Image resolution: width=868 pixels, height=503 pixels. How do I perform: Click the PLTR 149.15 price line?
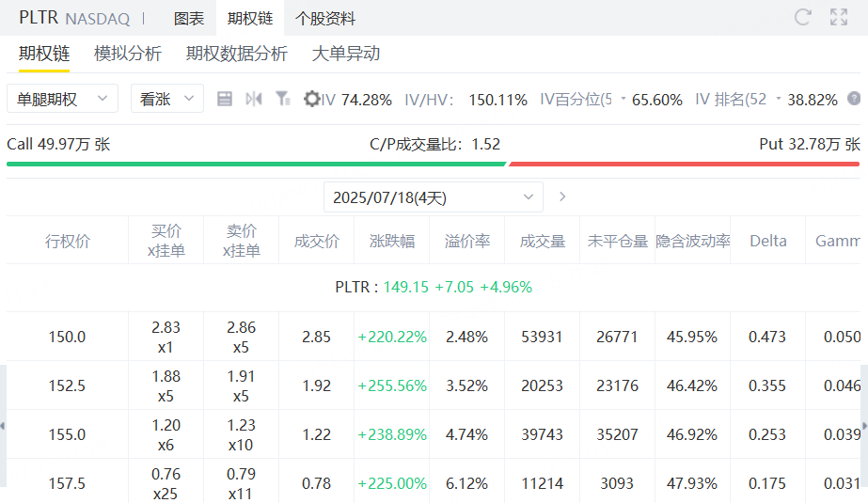click(x=434, y=287)
